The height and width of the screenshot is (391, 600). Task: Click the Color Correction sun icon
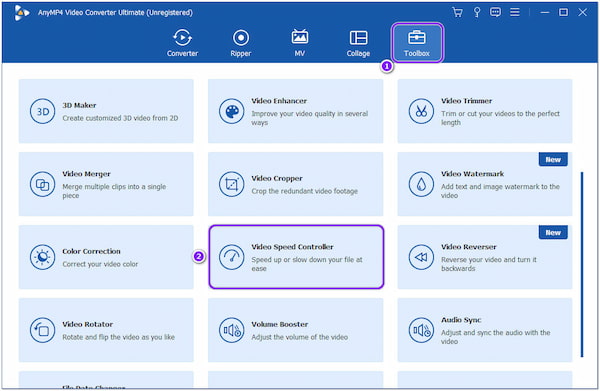(x=42, y=257)
